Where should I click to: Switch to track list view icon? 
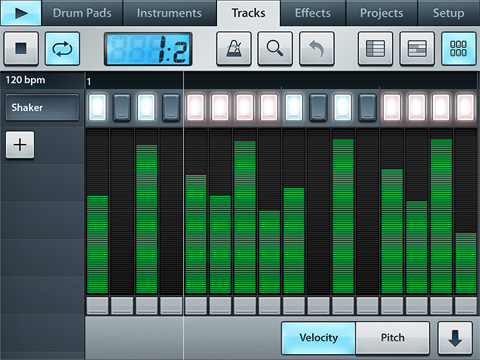pos(375,48)
